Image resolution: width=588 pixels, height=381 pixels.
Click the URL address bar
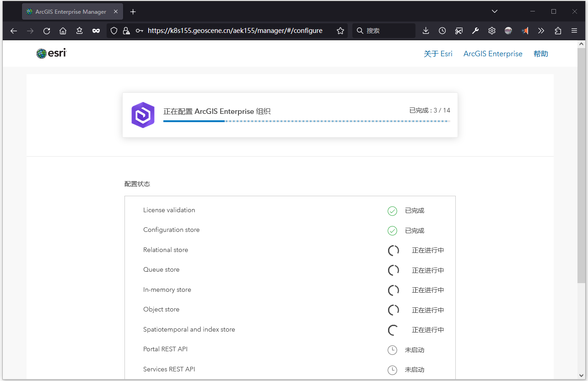(235, 31)
